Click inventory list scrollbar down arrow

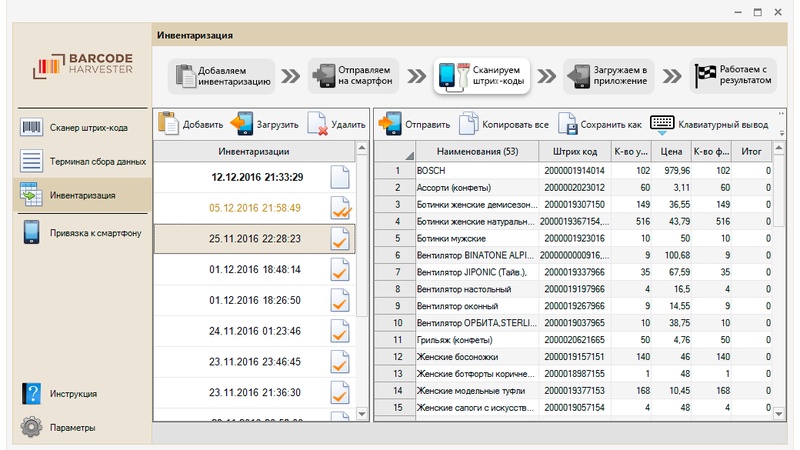(363, 413)
